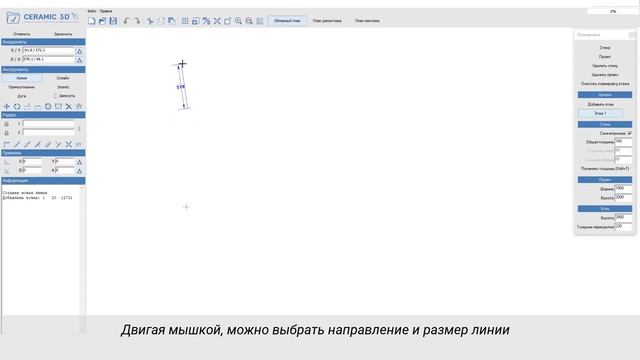Click the X / Y coordinate input field
This screenshot has width=640, height=360.
[49, 51]
